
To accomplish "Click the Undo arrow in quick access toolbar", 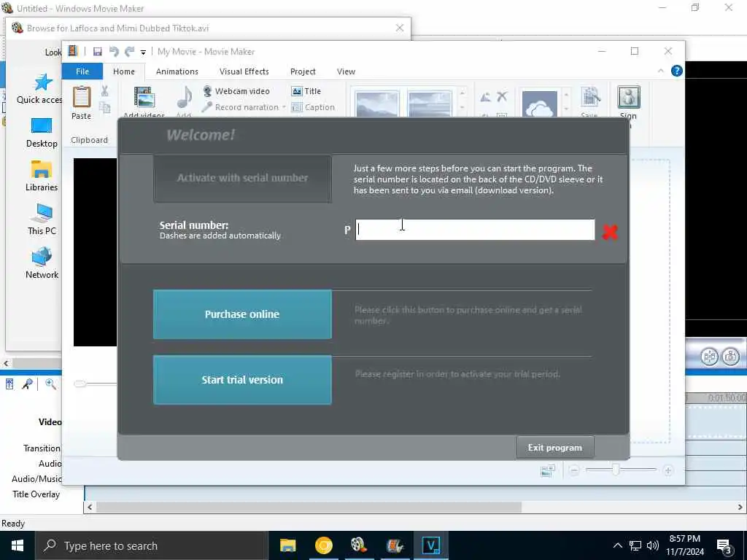I will click(114, 52).
